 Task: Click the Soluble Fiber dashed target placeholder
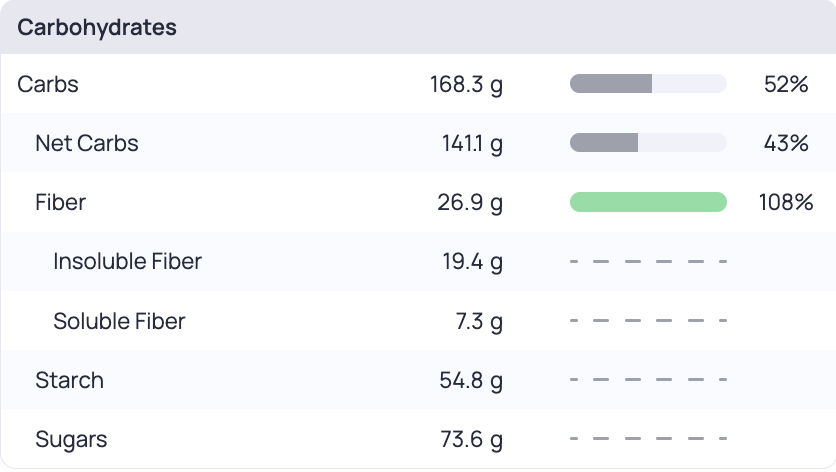pyautogui.click(x=648, y=321)
